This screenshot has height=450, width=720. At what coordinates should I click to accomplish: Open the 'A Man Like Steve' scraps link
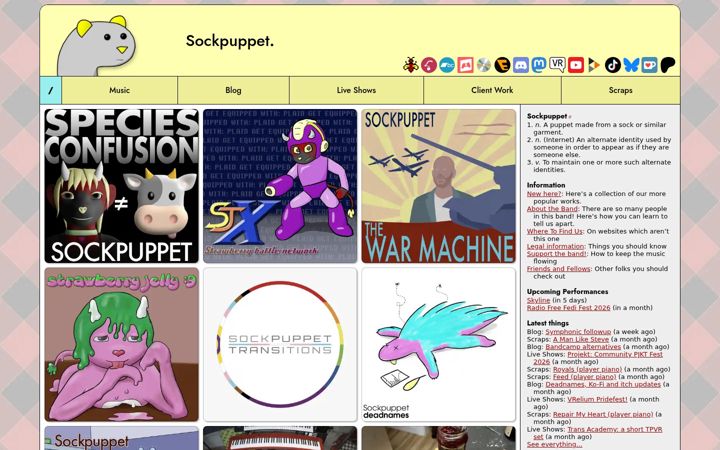[x=581, y=339]
